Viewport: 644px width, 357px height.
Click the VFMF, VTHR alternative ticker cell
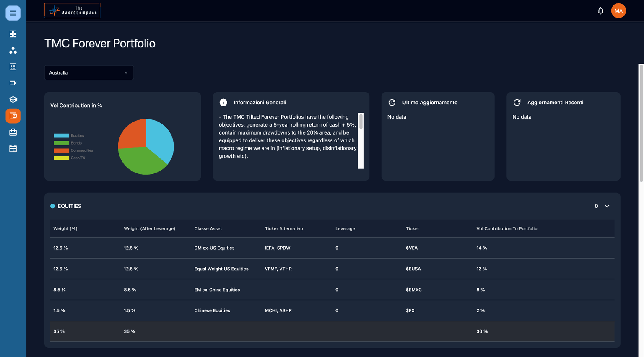pyautogui.click(x=278, y=269)
